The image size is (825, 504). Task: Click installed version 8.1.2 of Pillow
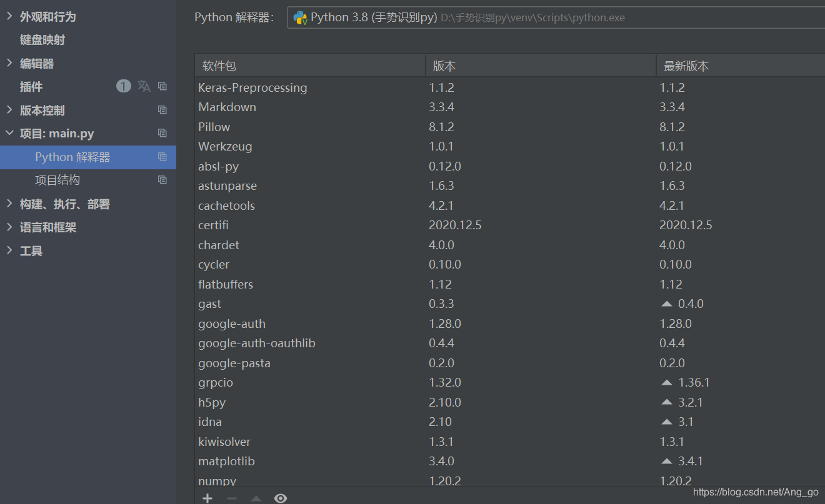(x=441, y=127)
